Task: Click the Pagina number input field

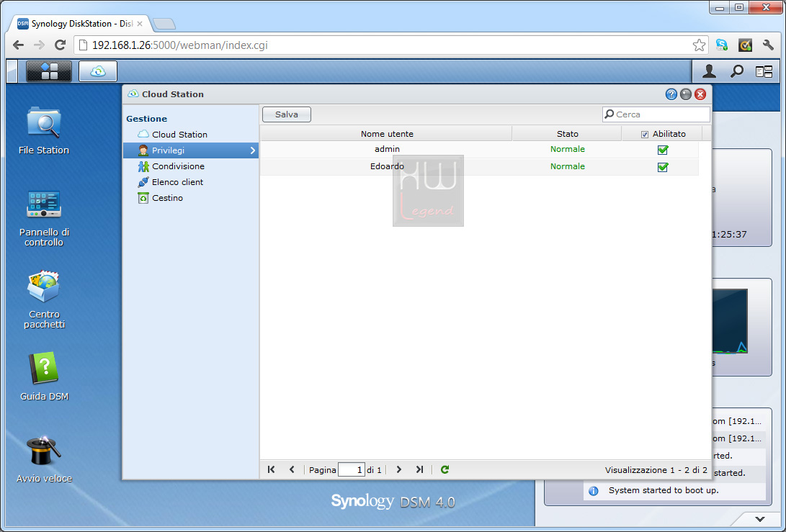Action: 352,470
